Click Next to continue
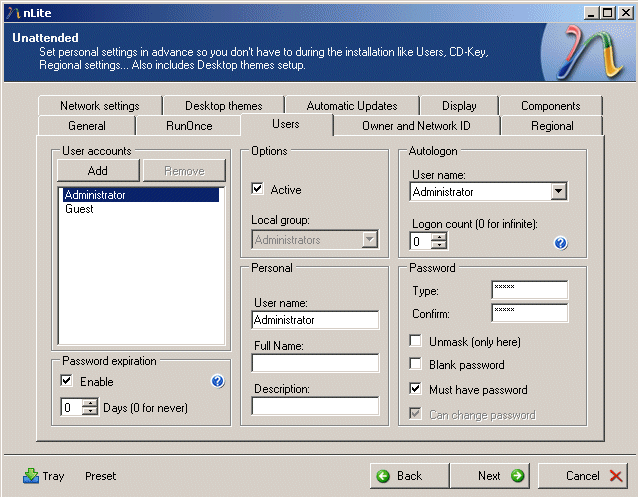 (489, 475)
